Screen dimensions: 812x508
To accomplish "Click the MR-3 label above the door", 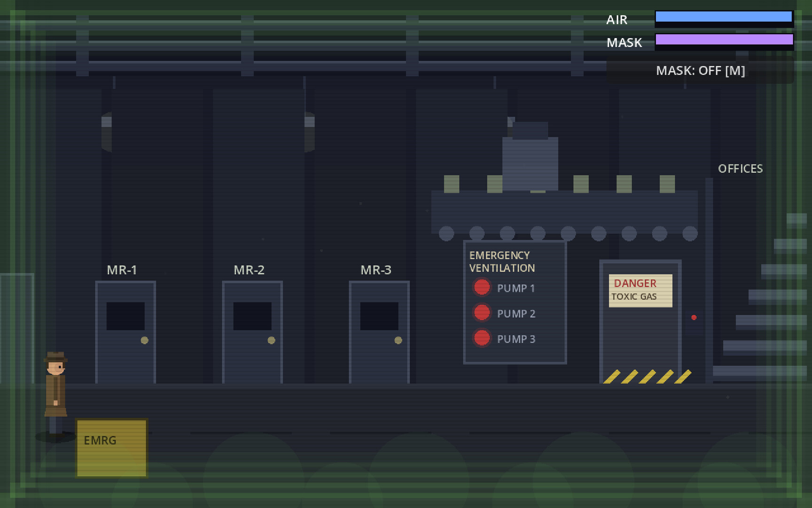I will pos(376,270).
